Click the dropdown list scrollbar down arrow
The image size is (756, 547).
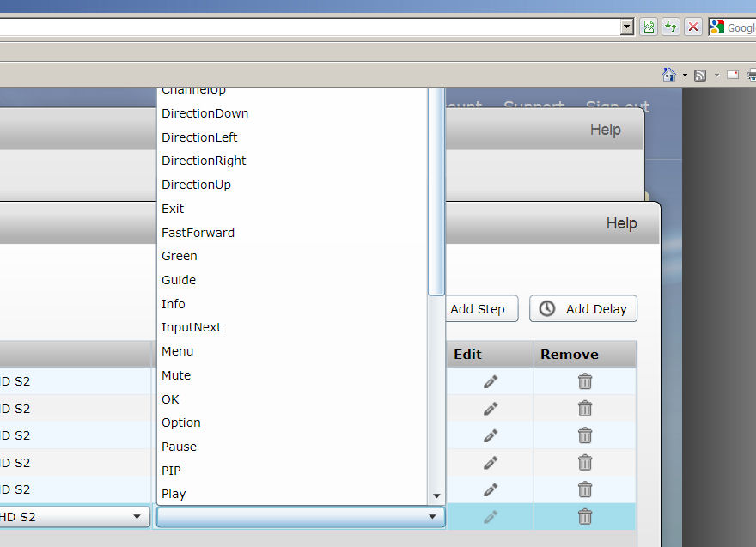(x=436, y=496)
